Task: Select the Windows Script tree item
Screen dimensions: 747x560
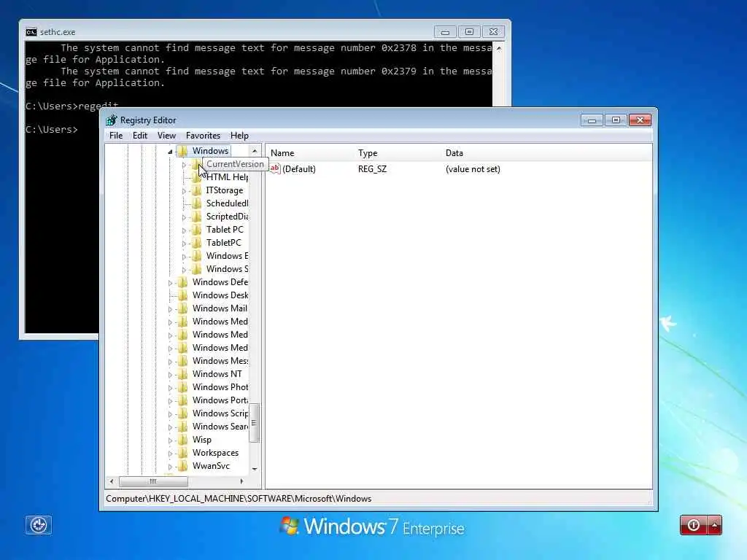Action: click(220, 414)
